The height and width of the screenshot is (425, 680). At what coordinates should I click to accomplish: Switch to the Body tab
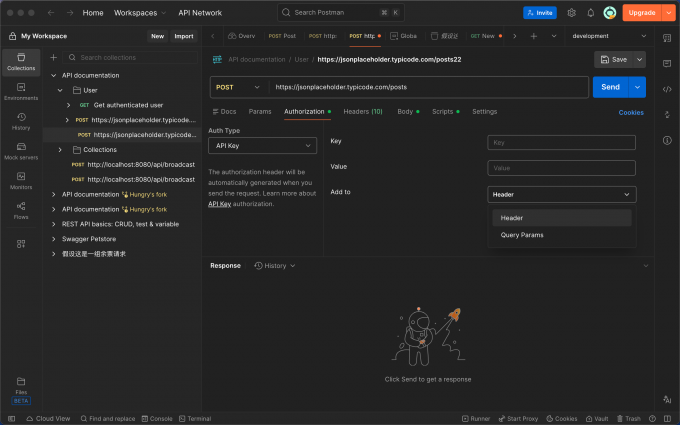pos(408,111)
